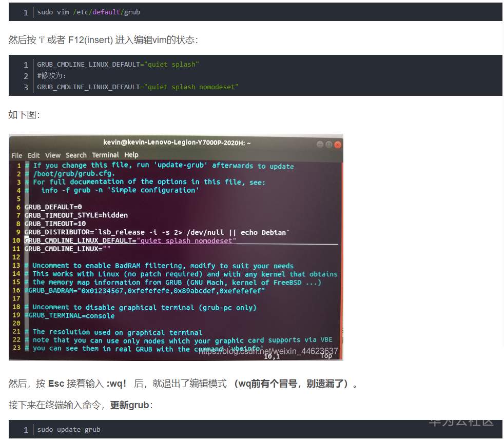The image size is (504, 441).
Task: Click the sentence beginning '然后按 i 或者 F12(insert)'
Action: pyautogui.click(x=103, y=40)
